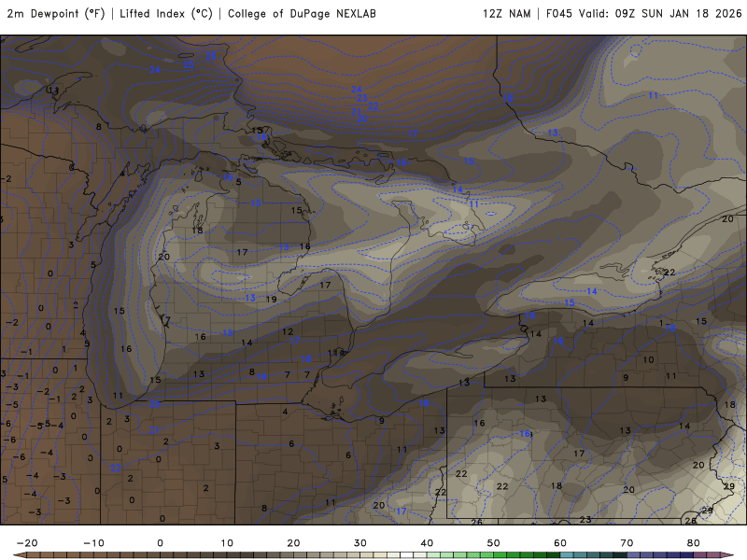Viewport: 747px width, 560px height.
Task: Click the right arrow end of the color bar
Action: [727, 555]
